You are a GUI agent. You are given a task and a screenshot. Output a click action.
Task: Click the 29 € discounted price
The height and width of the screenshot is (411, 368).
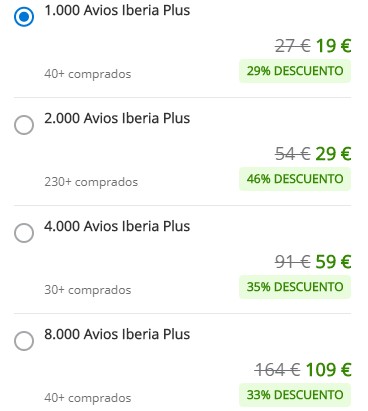tap(333, 154)
